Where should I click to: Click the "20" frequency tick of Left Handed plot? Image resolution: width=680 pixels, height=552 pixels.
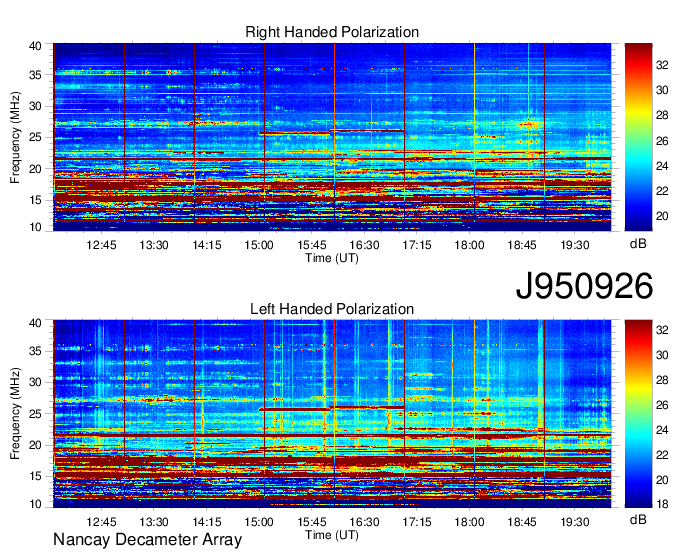(x=36, y=445)
